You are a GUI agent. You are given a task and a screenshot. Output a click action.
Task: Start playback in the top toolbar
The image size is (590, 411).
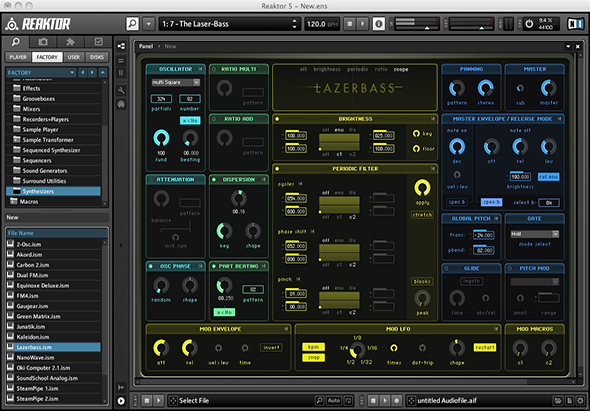point(363,24)
